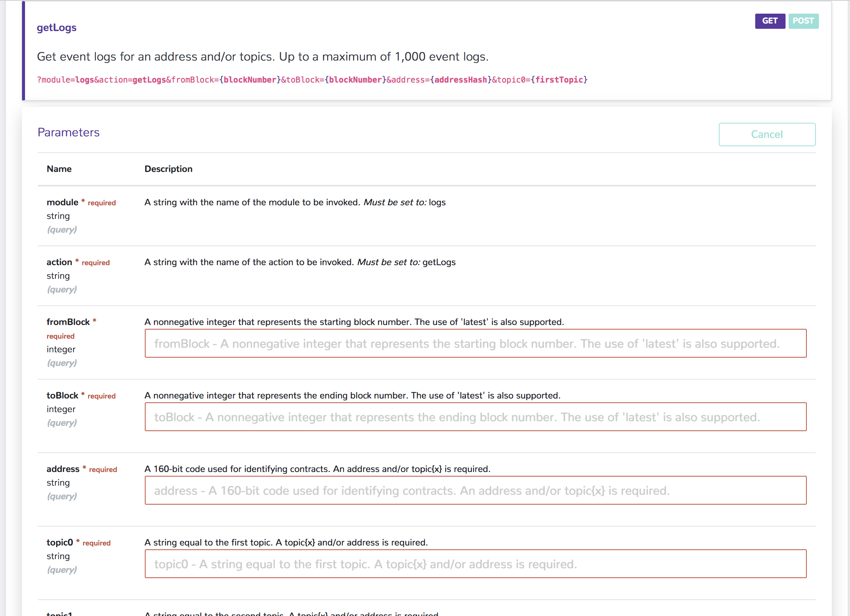Click the getLogs endpoint title
Image resolution: width=850 pixels, height=616 pixels.
[x=56, y=28]
